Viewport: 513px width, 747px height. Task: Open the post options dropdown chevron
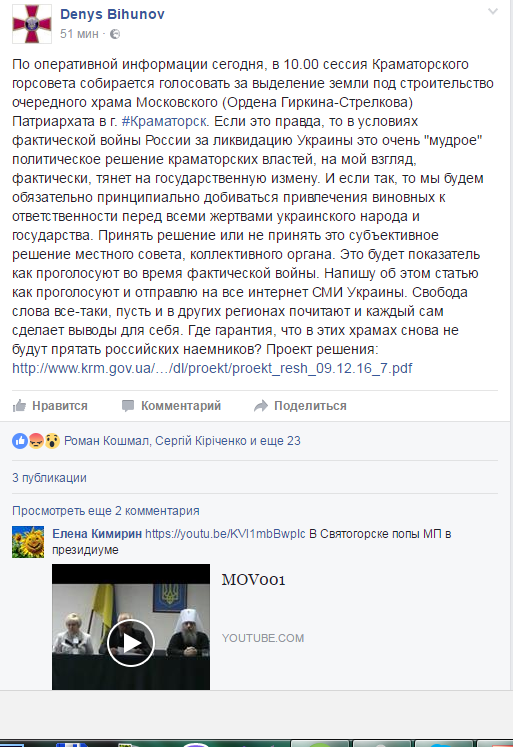[493, 11]
